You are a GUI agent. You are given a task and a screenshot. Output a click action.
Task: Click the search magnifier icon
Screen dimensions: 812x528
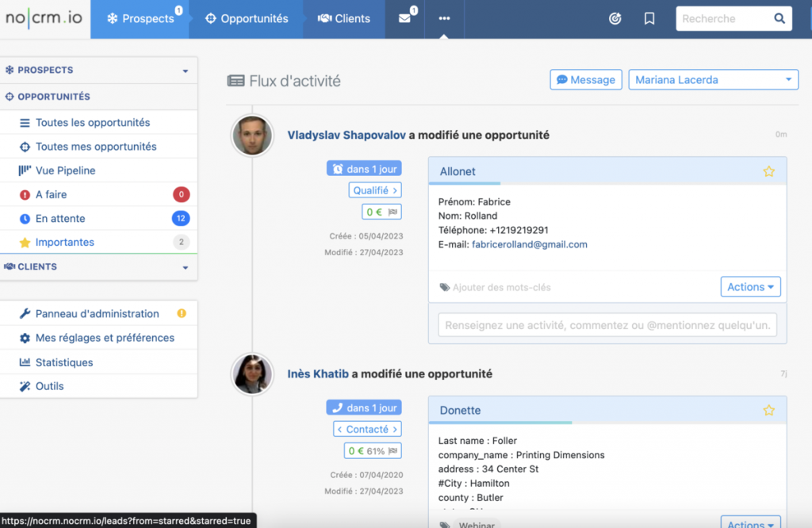pos(779,19)
